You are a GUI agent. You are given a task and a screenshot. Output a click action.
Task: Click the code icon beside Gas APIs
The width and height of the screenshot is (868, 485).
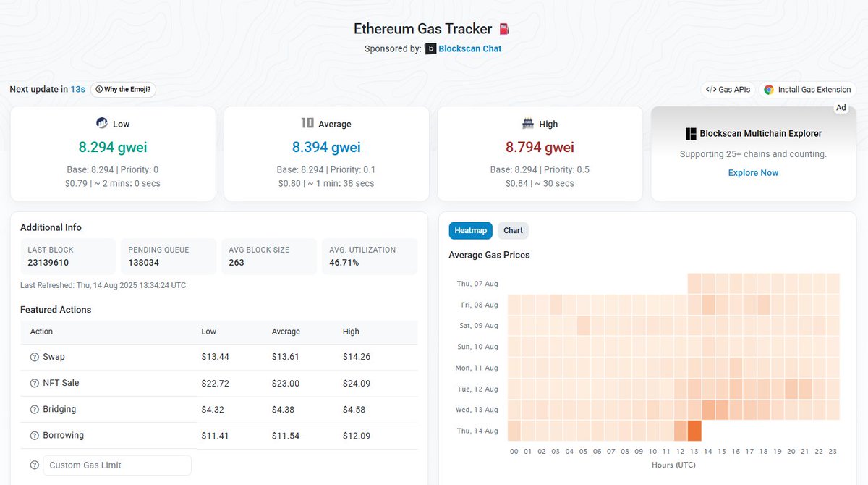point(710,89)
